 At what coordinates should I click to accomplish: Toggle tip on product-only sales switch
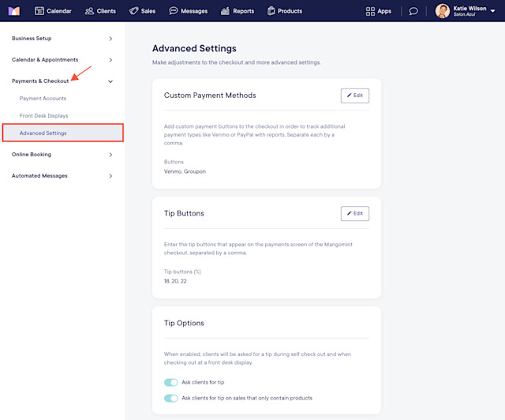point(170,398)
